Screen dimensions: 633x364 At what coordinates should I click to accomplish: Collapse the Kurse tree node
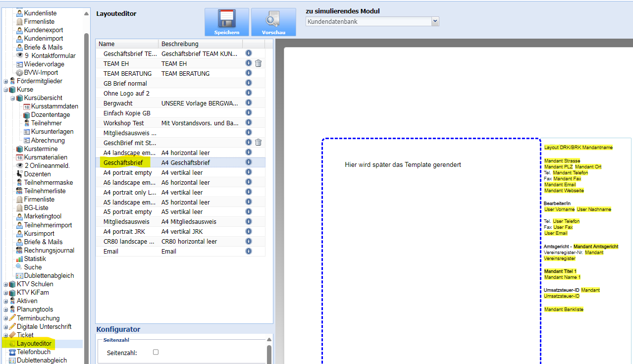6,90
